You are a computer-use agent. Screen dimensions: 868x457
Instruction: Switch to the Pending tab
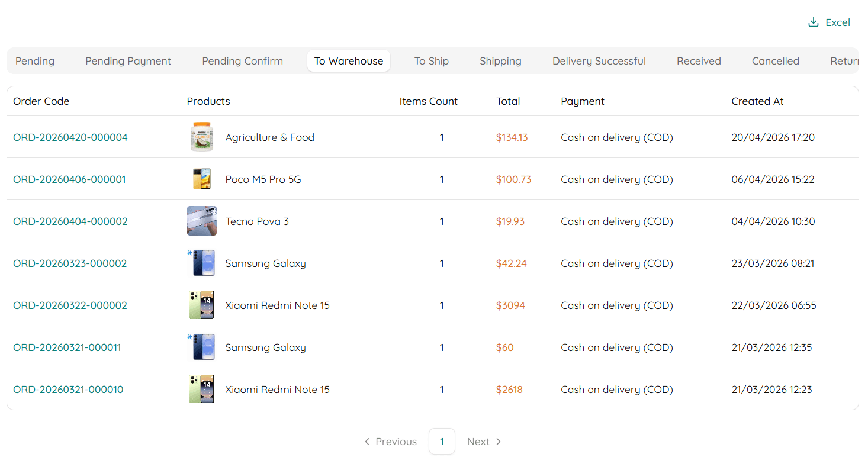35,61
